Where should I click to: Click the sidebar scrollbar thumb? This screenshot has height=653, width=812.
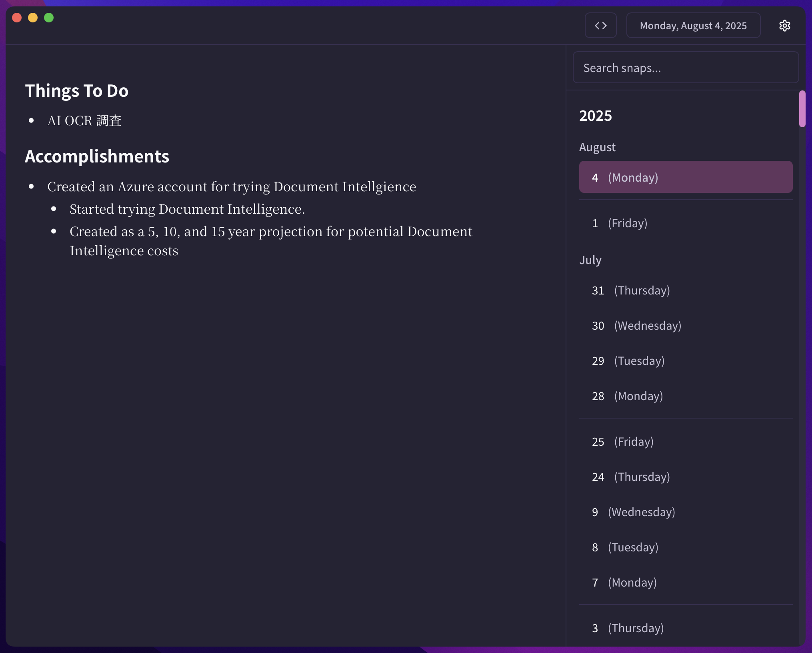802,109
